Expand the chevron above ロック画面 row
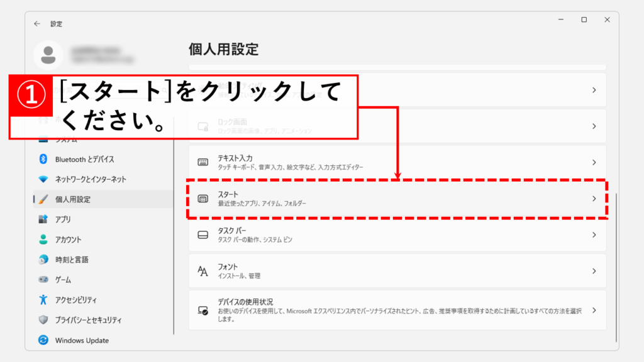The width and height of the screenshot is (644, 362). pos(594,90)
